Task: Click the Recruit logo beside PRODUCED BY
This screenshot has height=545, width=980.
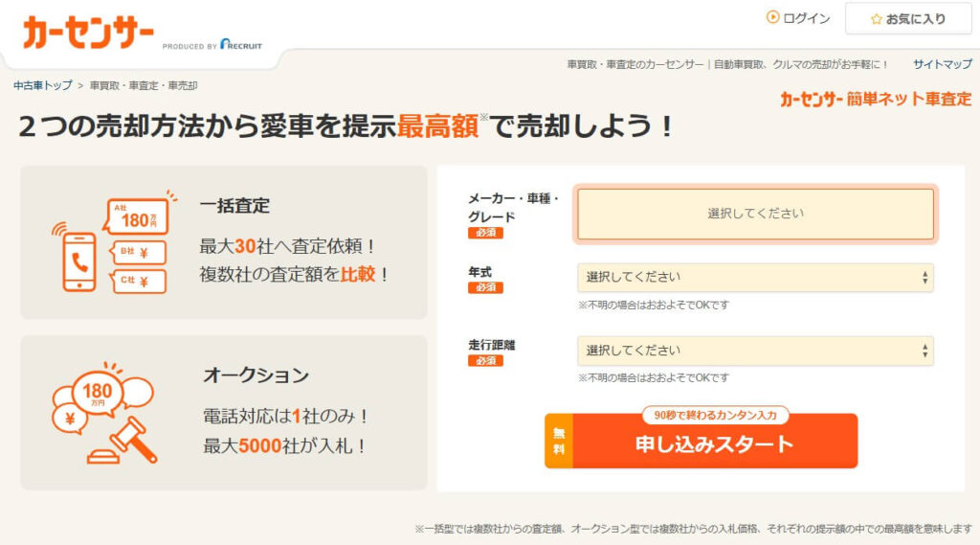Action: 240,44
